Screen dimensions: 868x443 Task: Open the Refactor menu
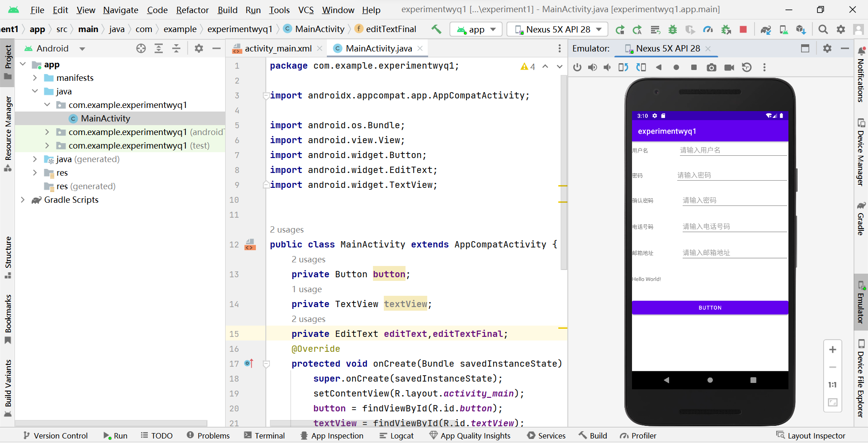click(x=192, y=10)
